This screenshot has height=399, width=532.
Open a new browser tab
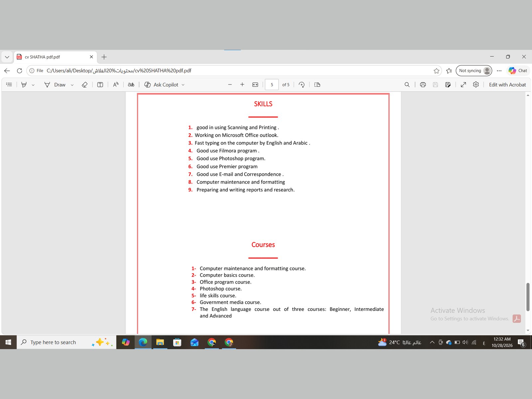coord(104,57)
